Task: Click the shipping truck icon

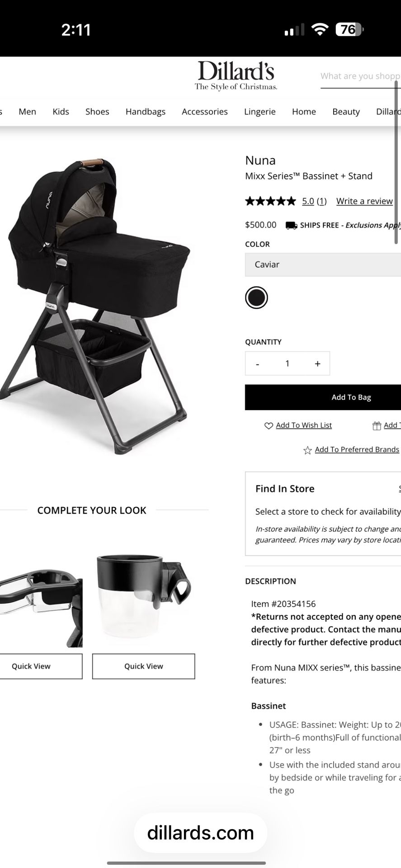Action: click(291, 225)
